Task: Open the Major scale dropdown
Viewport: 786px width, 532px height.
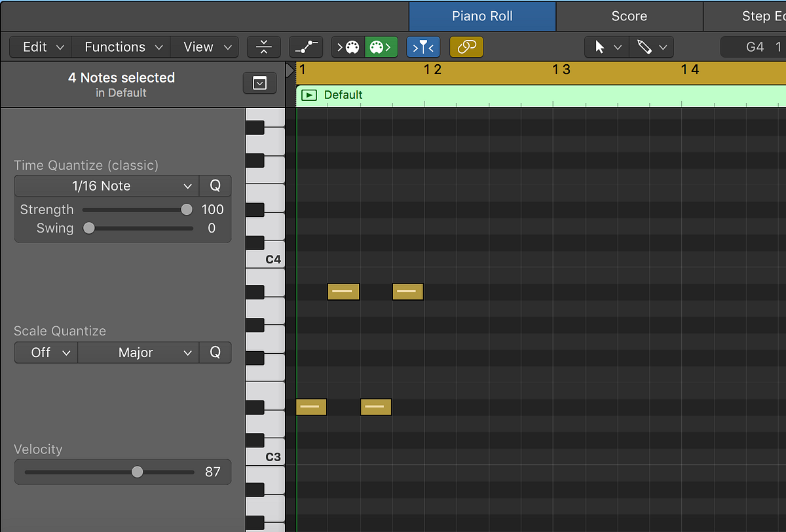Action: 138,352
